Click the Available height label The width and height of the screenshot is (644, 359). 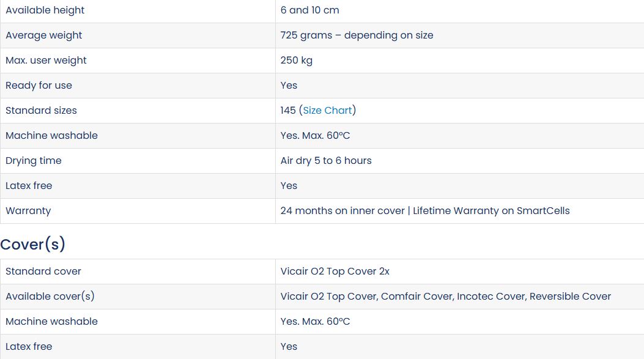click(x=45, y=10)
